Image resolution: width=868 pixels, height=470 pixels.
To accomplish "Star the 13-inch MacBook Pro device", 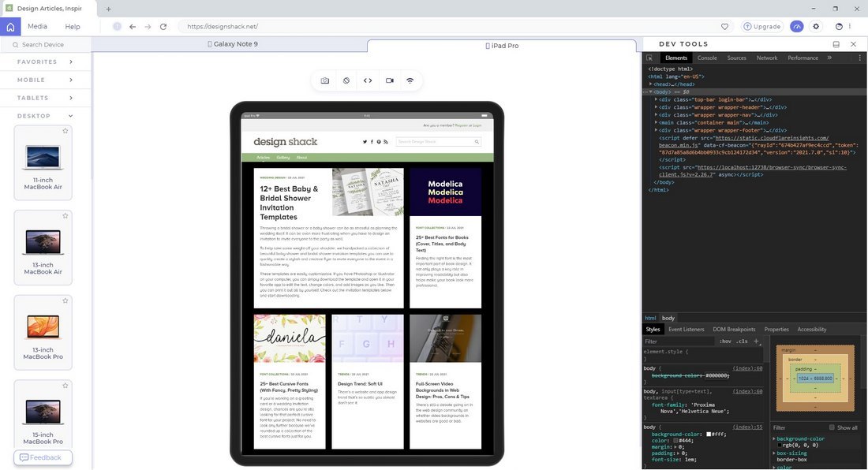I will pos(65,300).
